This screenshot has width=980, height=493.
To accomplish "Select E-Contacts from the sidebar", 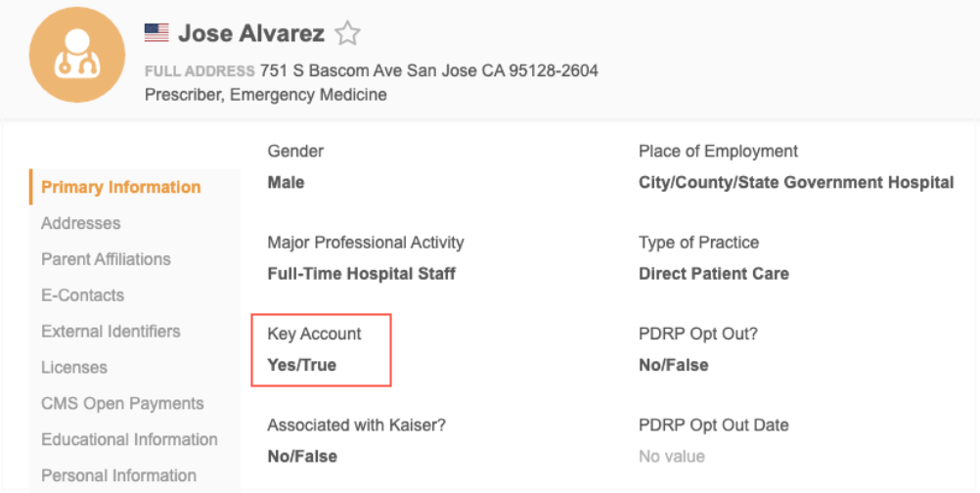I will [82, 295].
